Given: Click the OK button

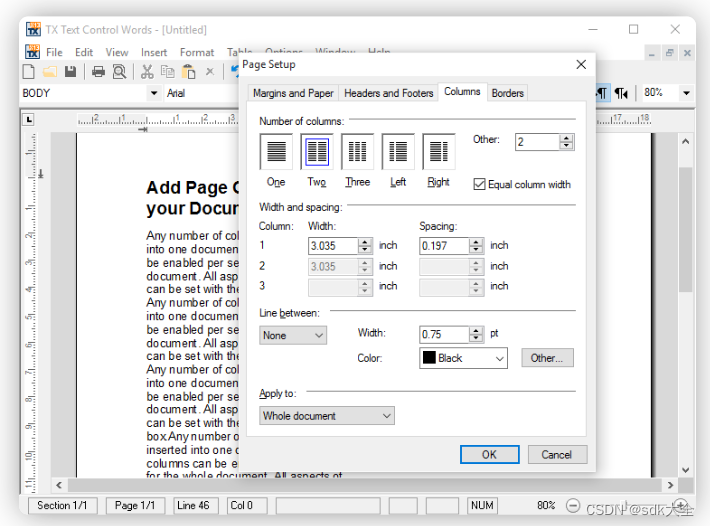Looking at the screenshot, I should [489, 454].
